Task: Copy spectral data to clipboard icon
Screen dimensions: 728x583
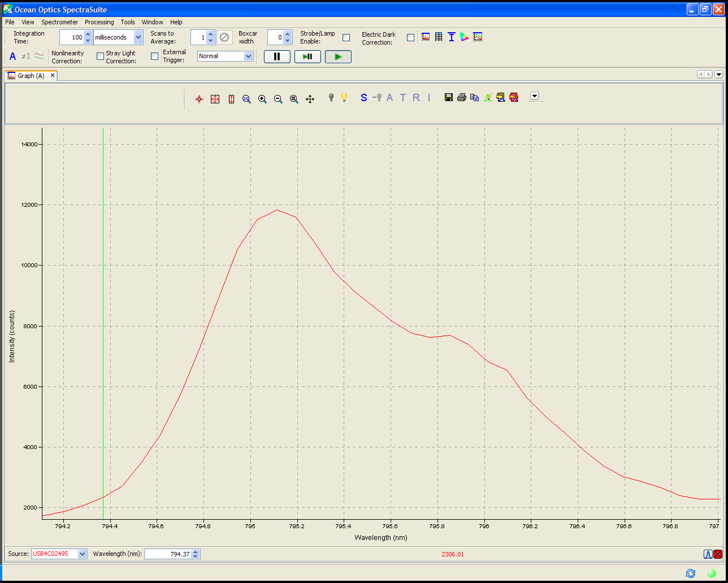Action: coord(474,98)
